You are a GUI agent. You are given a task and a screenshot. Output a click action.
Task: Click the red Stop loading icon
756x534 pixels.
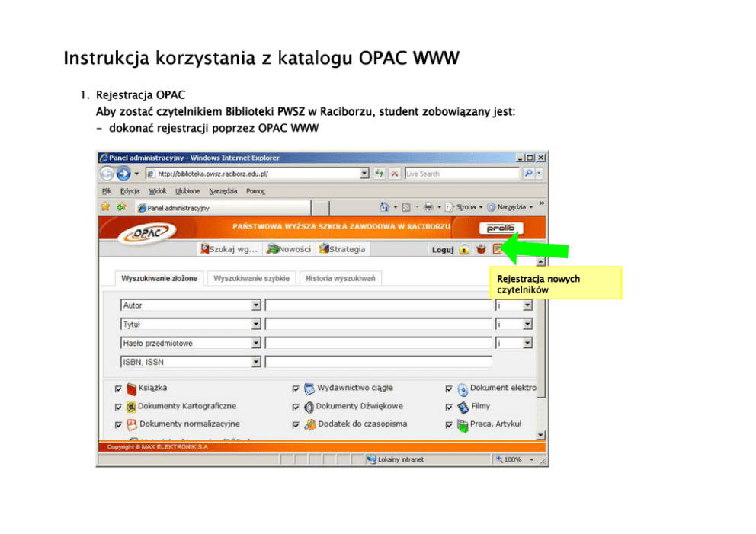coord(394,174)
